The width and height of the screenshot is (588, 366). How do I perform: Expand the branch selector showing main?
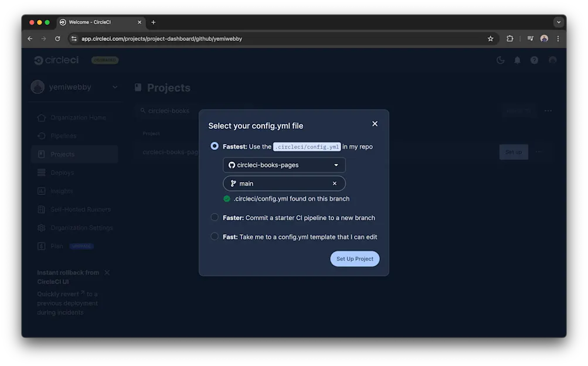point(281,183)
